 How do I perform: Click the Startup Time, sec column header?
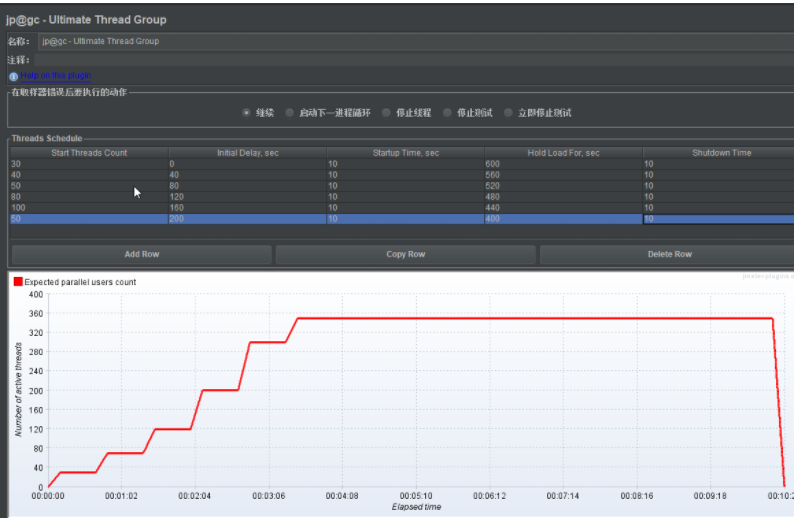click(406, 153)
